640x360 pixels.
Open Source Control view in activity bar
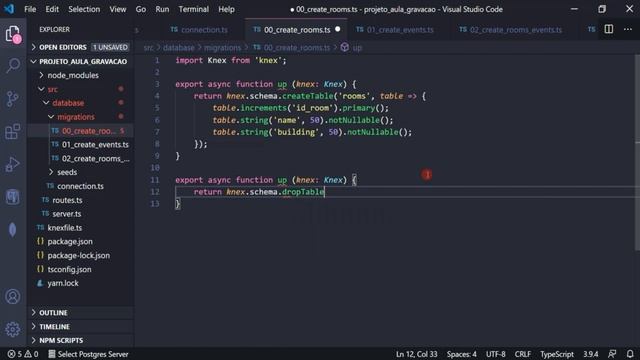(x=13, y=99)
